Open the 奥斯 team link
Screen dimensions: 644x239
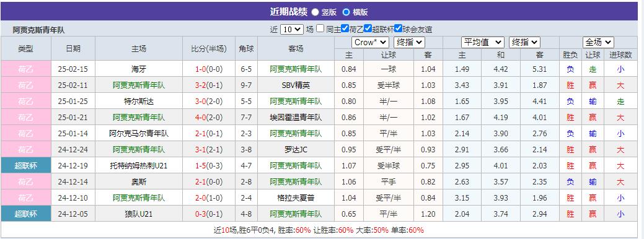pyautogui.click(x=139, y=181)
